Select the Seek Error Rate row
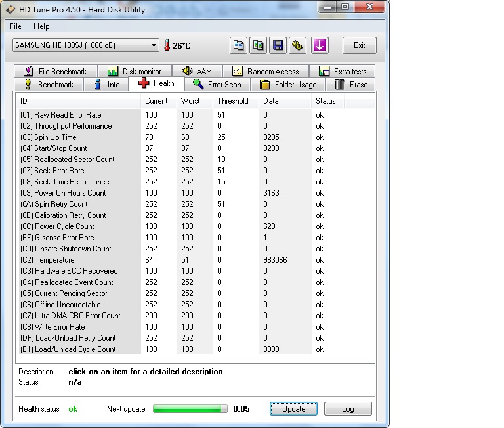 point(181,171)
